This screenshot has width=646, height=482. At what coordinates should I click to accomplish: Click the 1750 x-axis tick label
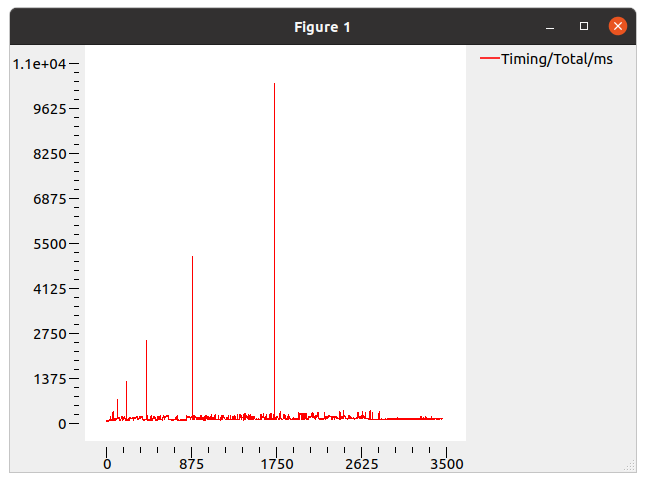276,464
